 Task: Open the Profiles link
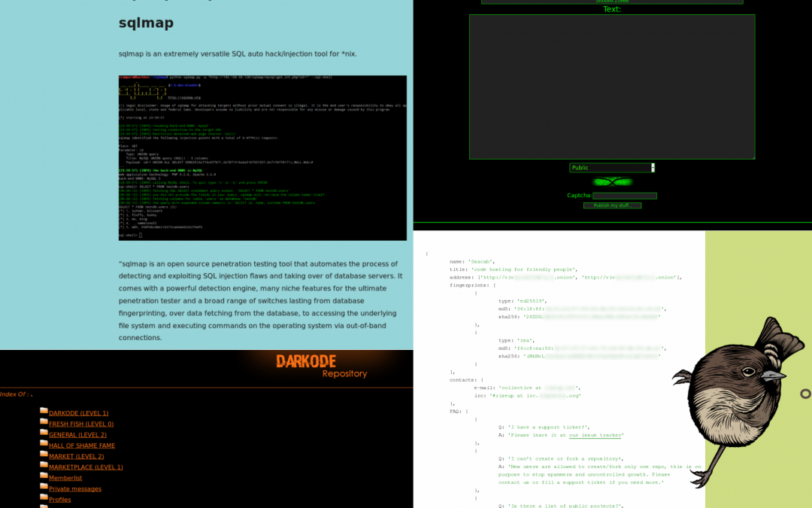pyautogui.click(x=59, y=500)
